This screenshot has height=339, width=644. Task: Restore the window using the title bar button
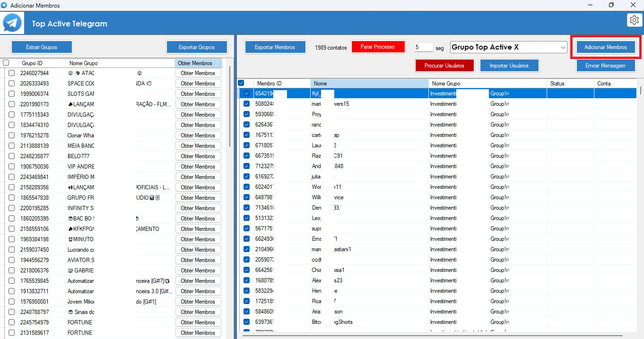pos(611,5)
